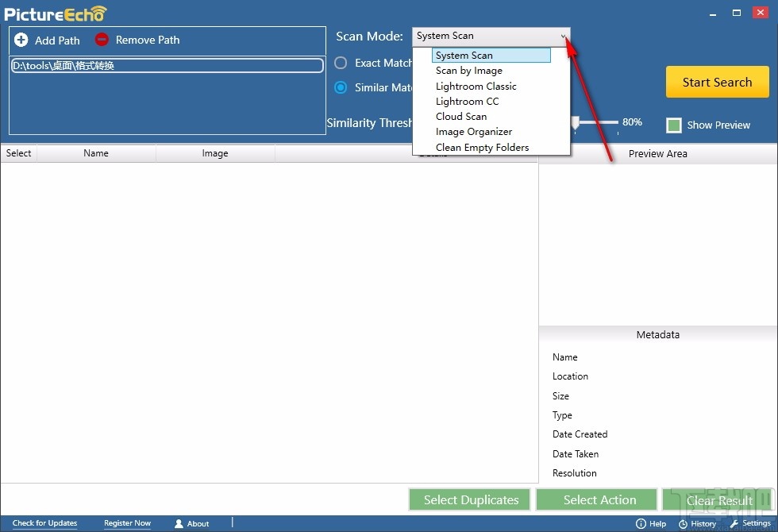Click the 80% threshold value

click(632, 122)
